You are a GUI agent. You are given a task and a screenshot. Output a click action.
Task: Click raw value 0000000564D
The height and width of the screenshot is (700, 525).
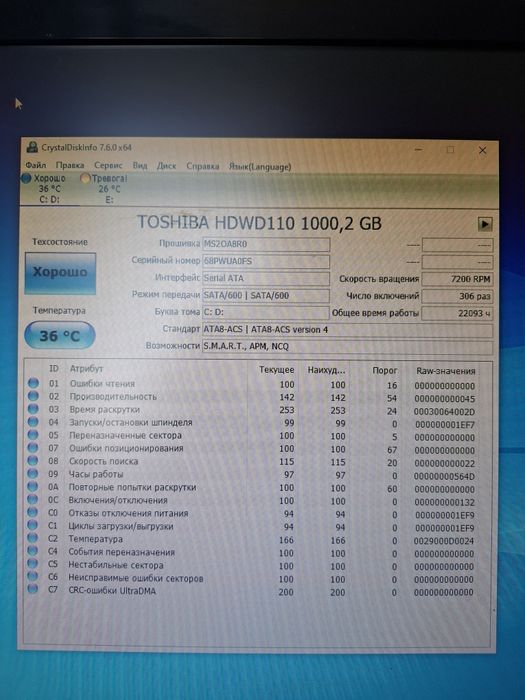pos(444,476)
